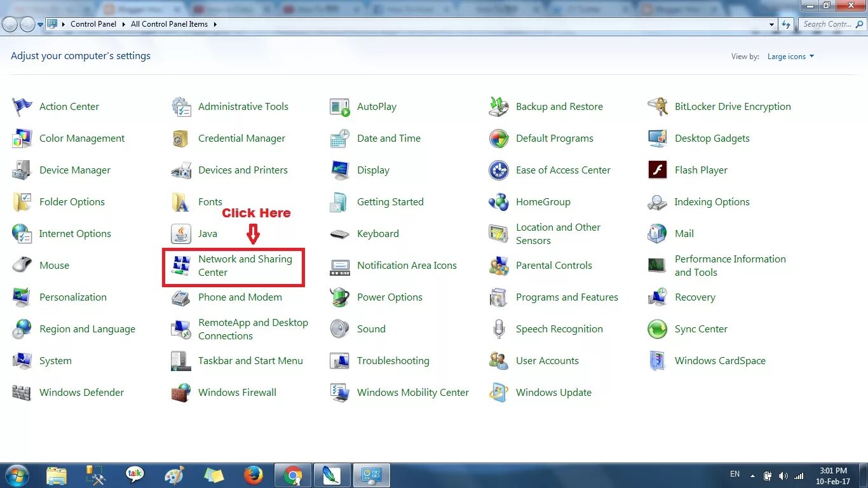This screenshot has height=488, width=868.
Task: Open the Troubleshooting link
Action: [x=393, y=361]
